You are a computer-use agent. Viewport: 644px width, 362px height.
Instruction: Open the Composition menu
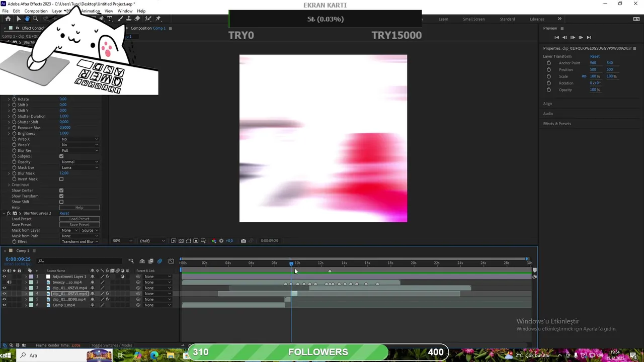coord(36,11)
